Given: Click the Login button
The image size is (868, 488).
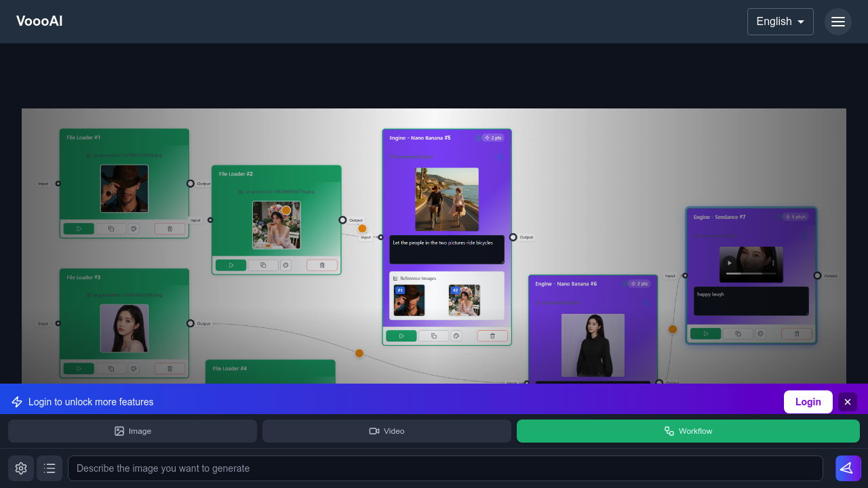Looking at the screenshot, I should tap(808, 401).
